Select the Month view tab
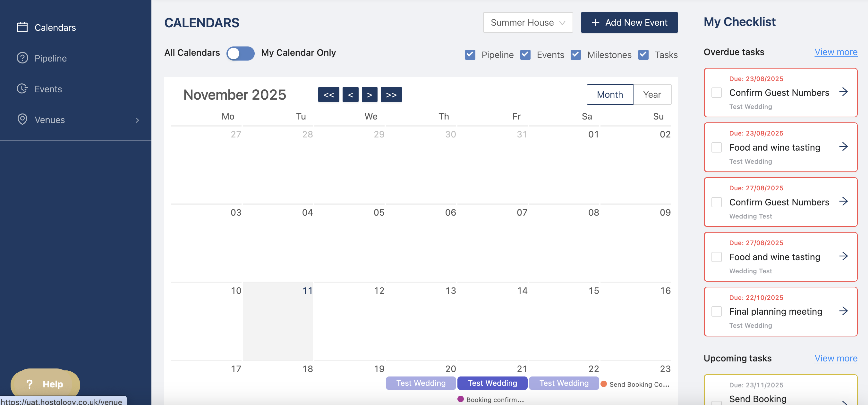The height and width of the screenshot is (405, 868). [609, 95]
